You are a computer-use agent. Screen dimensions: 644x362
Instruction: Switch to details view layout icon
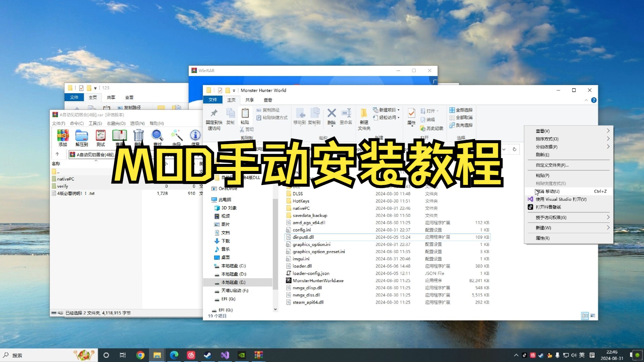tap(585, 316)
